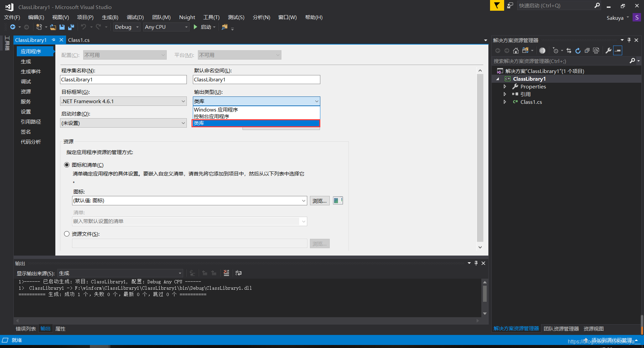The image size is (644, 348).
Task: Click the Solution Explorer search magnifier
Action: point(632,61)
